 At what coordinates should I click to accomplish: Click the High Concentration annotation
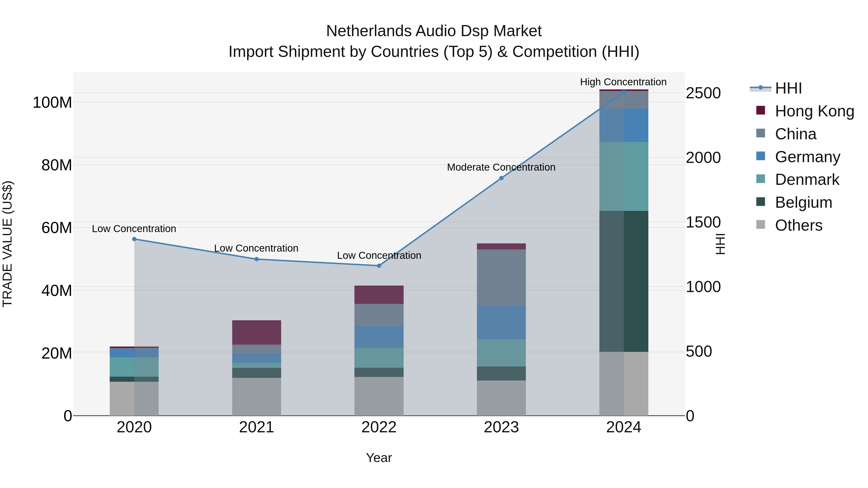point(623,82)
